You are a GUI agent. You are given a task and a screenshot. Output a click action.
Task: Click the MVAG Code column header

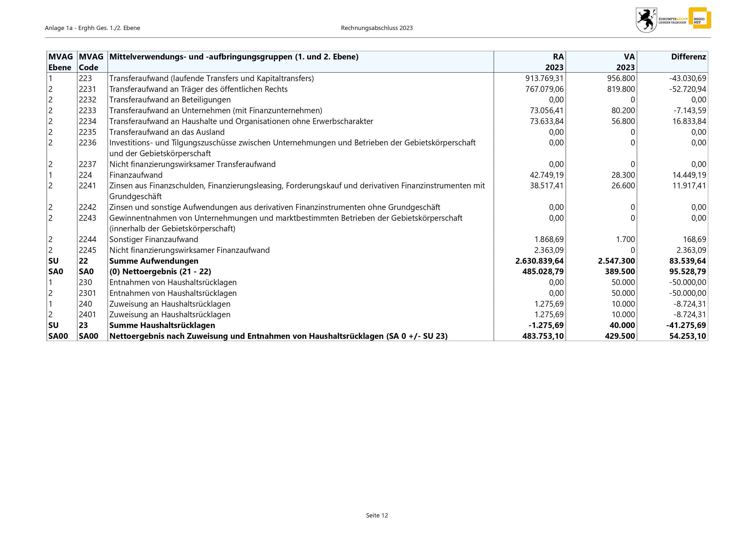(x=91, y=62)
